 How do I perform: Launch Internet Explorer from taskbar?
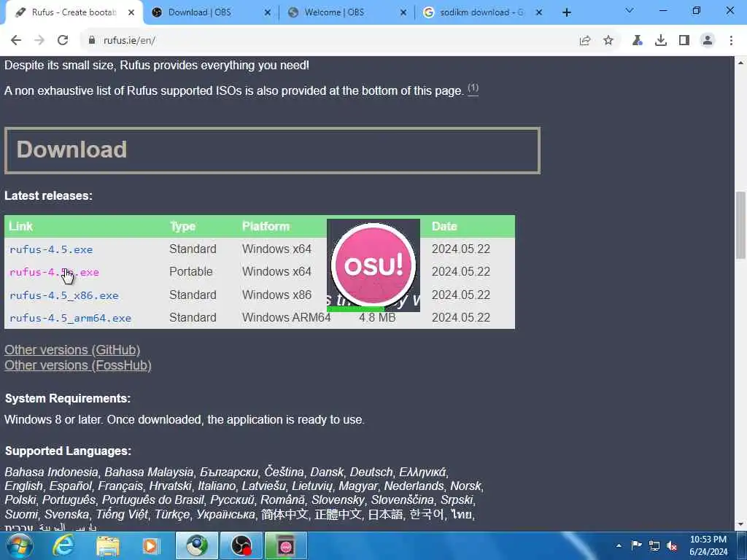(x=63, y=545)
